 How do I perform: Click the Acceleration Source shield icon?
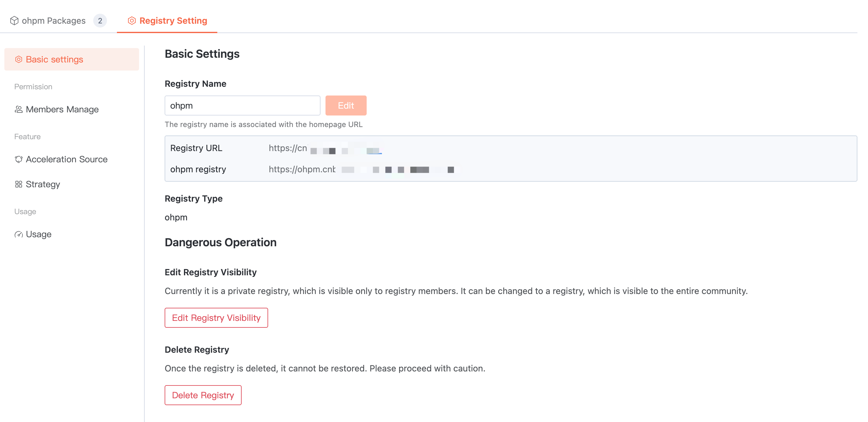click(x=18, y=159)
